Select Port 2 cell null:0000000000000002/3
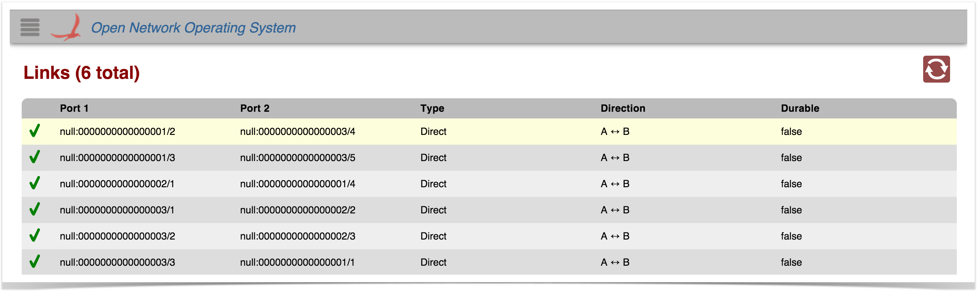This screenshot has height=293, width=980. click(x=297, y=236)
